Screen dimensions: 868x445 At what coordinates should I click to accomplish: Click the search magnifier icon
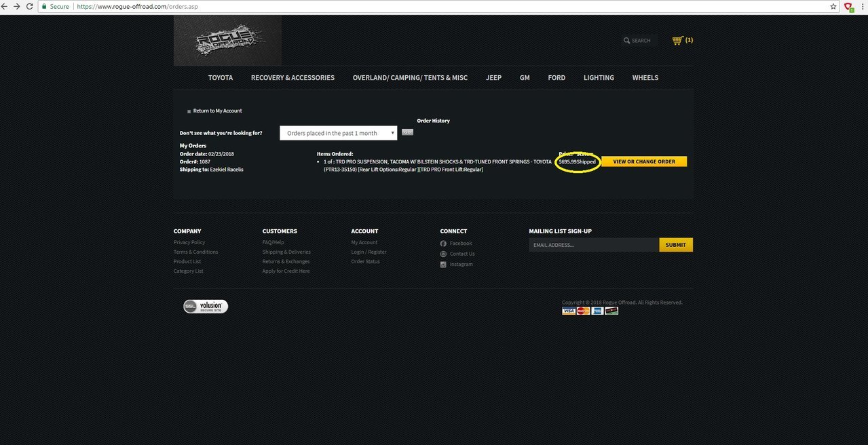(x=627, y=41)
